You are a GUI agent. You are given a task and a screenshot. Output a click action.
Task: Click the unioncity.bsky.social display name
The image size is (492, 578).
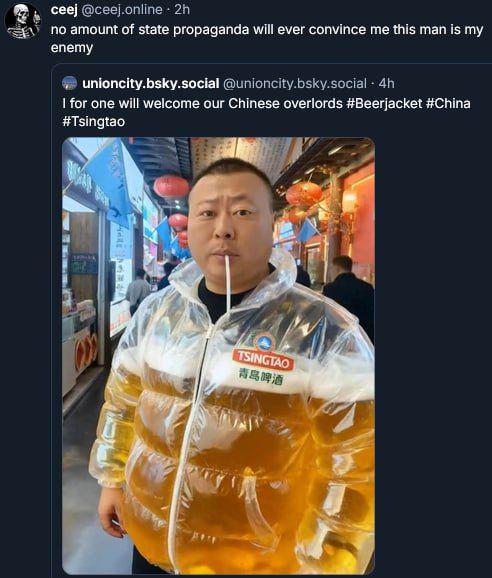(151, 84)
